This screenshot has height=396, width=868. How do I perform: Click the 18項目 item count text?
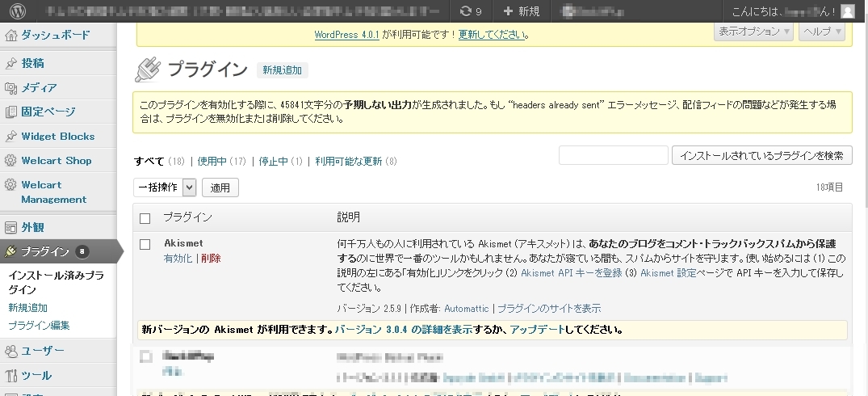[830, 187]
